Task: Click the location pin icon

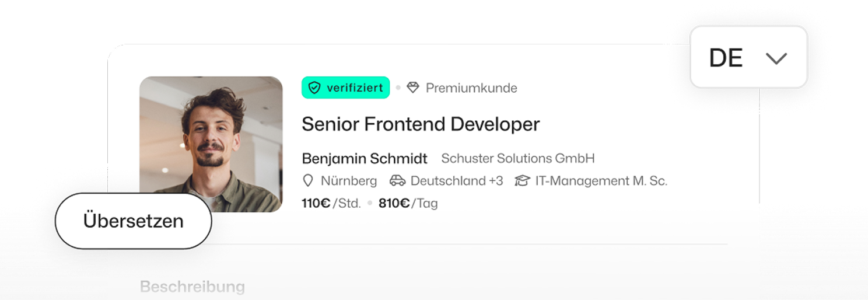Action: pyautogui.click(x=309, y=181)
